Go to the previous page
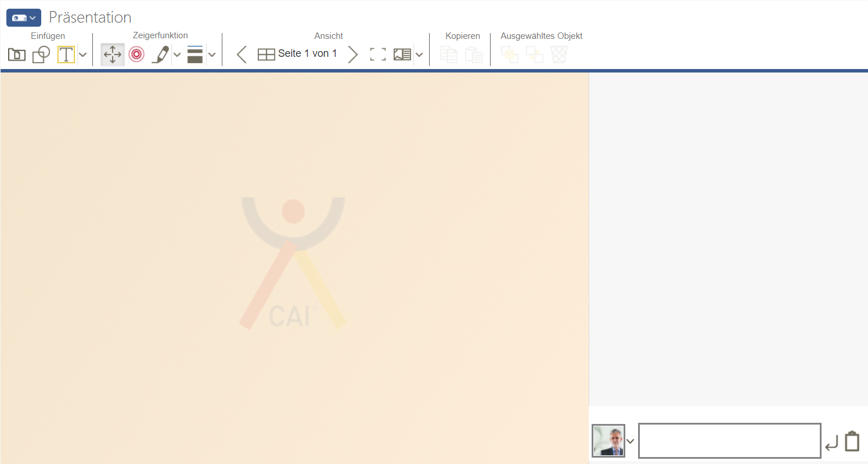 coord(242,55)
